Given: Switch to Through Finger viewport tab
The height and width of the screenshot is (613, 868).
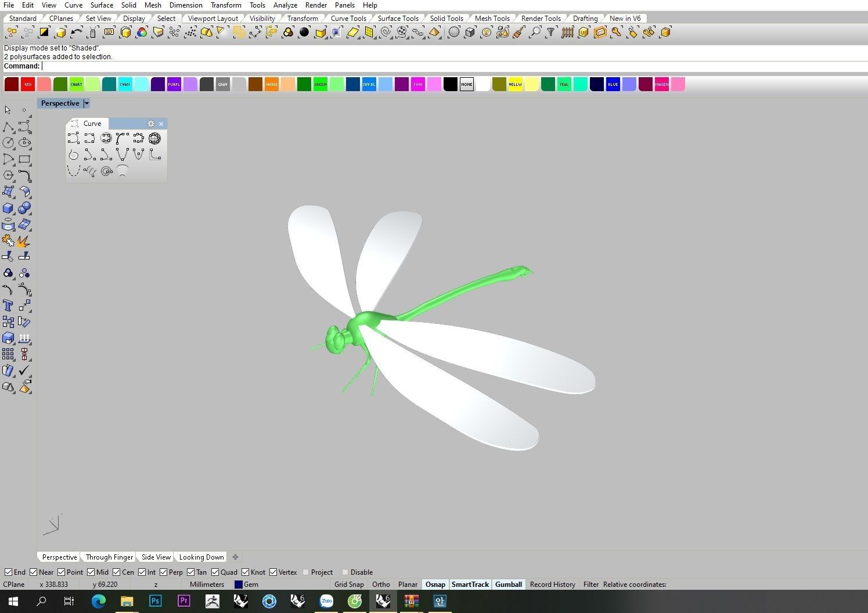Looking at the screenshot, I should tap(109, 557).
